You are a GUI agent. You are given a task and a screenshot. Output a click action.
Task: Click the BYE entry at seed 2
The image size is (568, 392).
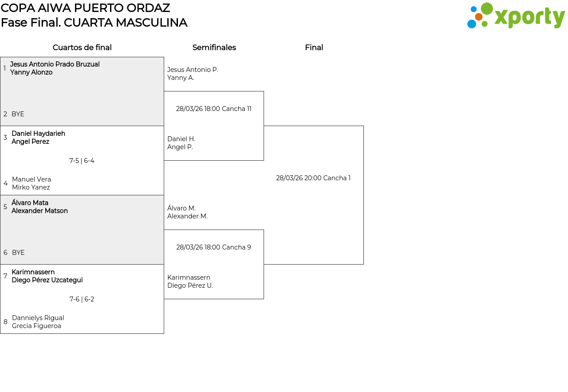(18, 114)
